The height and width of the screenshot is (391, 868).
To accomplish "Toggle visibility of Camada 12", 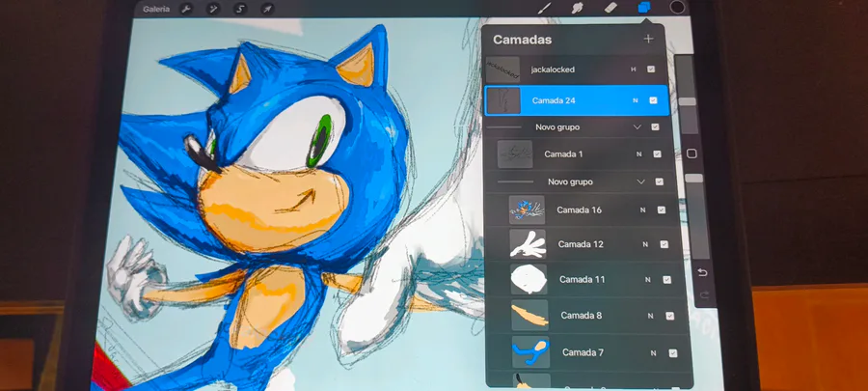I will pos(665,244).
